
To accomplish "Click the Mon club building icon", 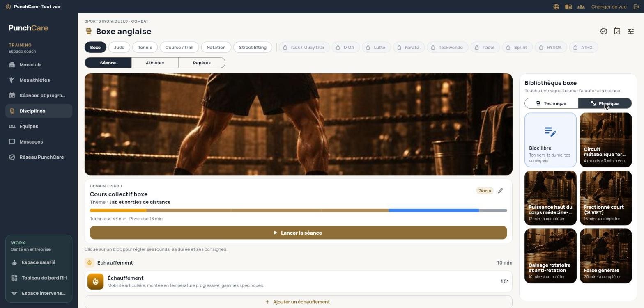I will 12,65.
